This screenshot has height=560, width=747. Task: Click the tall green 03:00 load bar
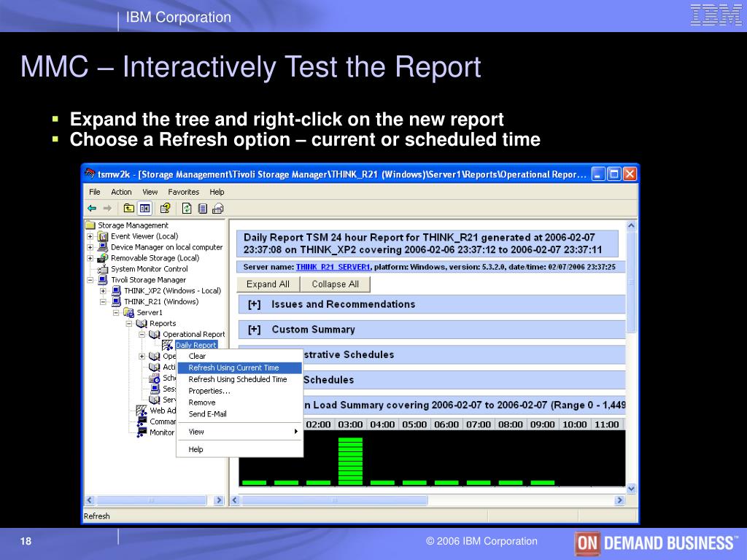pyautogui.click(x=350, y=462)
